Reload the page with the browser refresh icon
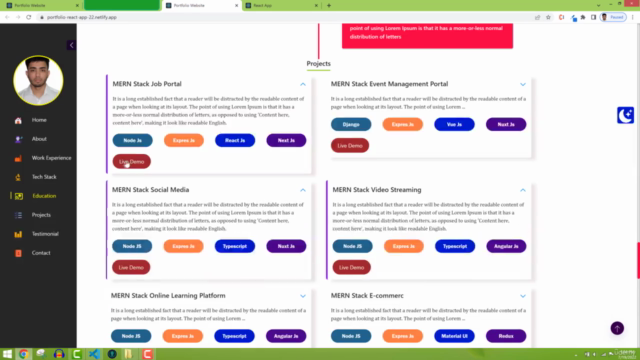 click(29, 17)
